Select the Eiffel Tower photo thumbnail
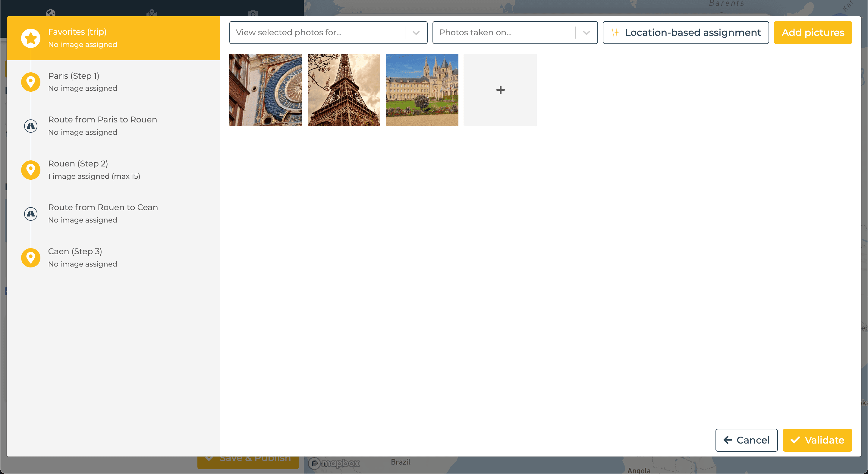Image resolution: width=868 pixels, height=474 pixels. click(344, 90)
